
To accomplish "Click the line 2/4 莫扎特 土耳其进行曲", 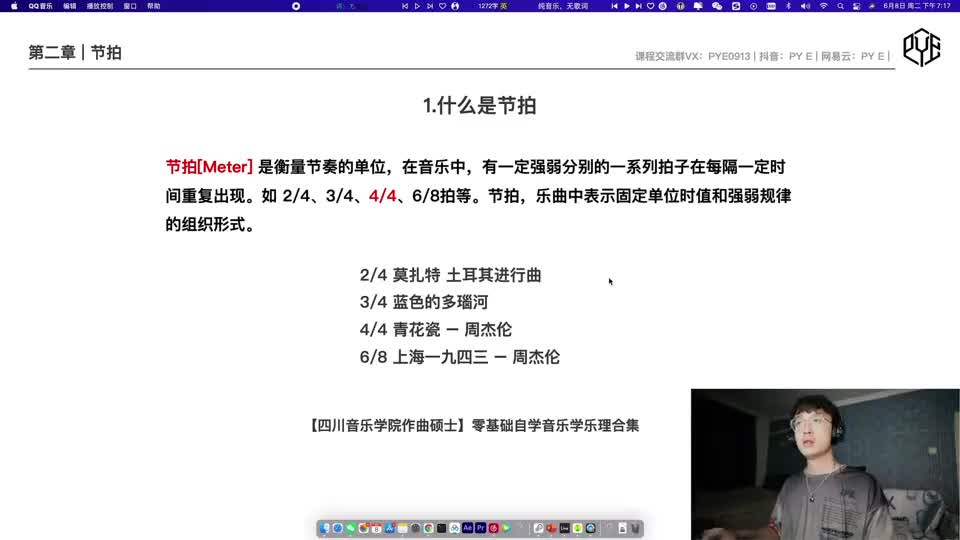I will [451, 275].
